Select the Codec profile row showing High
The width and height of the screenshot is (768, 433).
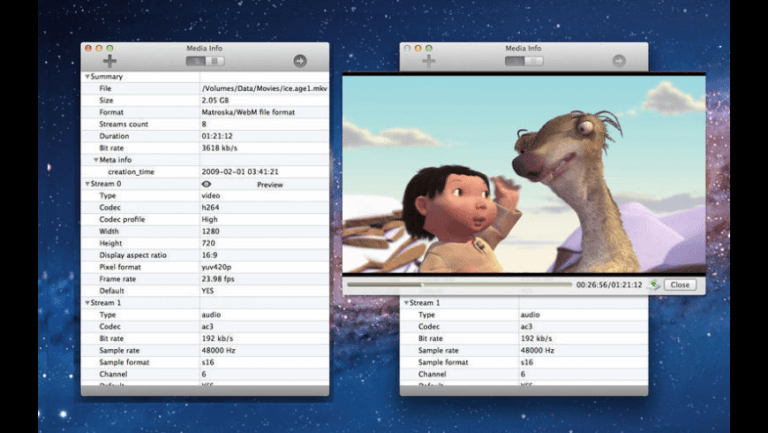204,220
